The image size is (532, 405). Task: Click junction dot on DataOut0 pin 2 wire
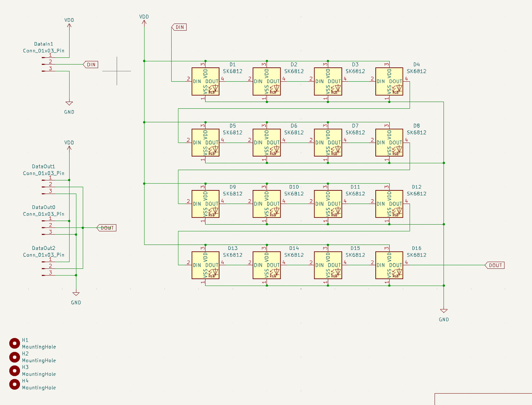[83, 228]
